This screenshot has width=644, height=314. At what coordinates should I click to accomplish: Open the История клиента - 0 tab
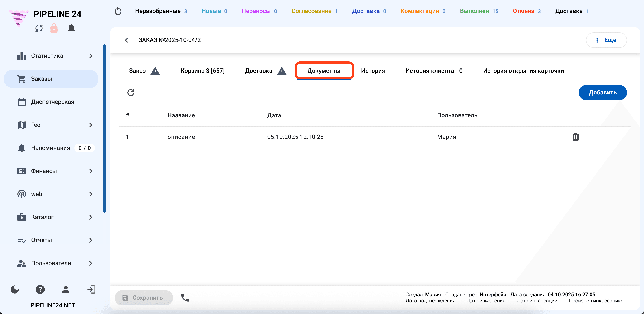tap(434, 71)
